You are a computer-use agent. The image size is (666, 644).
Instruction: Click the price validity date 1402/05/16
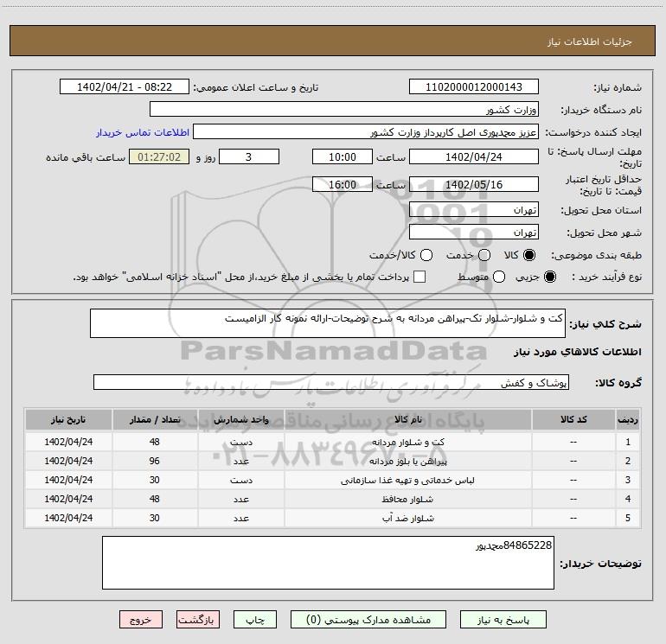[474, 184]
